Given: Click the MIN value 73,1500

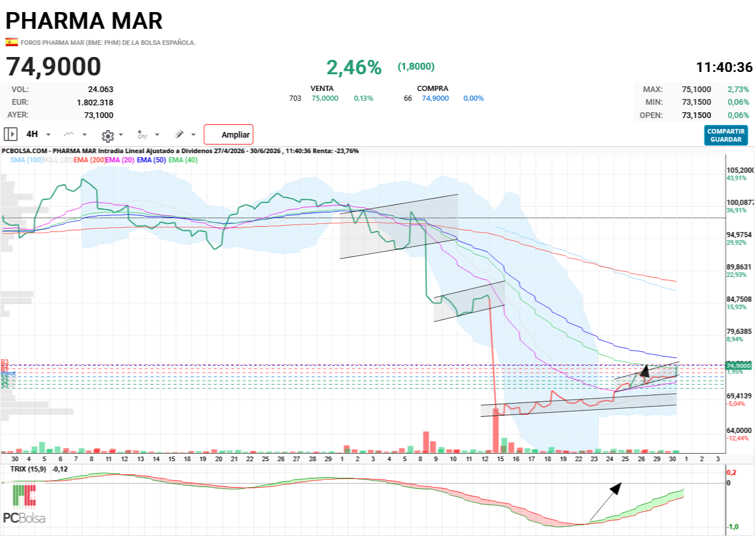Looking at the screenshot, I should pos(697,102).
